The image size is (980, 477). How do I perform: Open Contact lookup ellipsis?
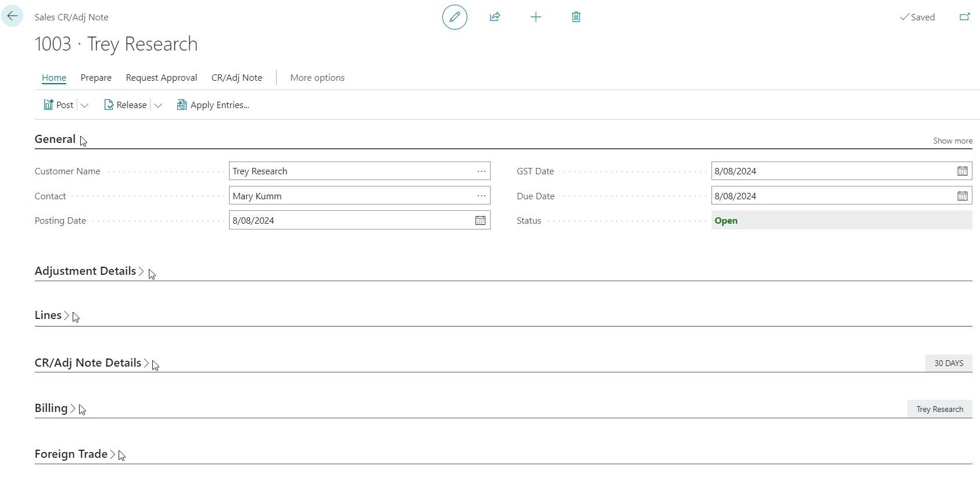pos(481,196)
